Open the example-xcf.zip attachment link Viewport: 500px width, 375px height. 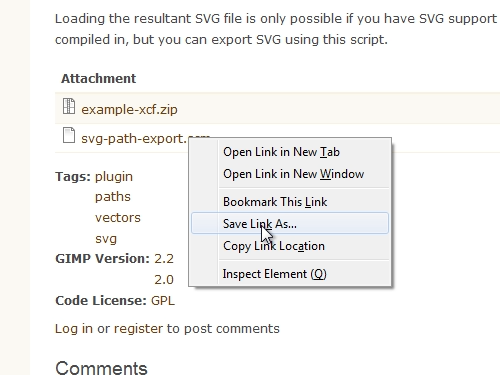(129, 110)
